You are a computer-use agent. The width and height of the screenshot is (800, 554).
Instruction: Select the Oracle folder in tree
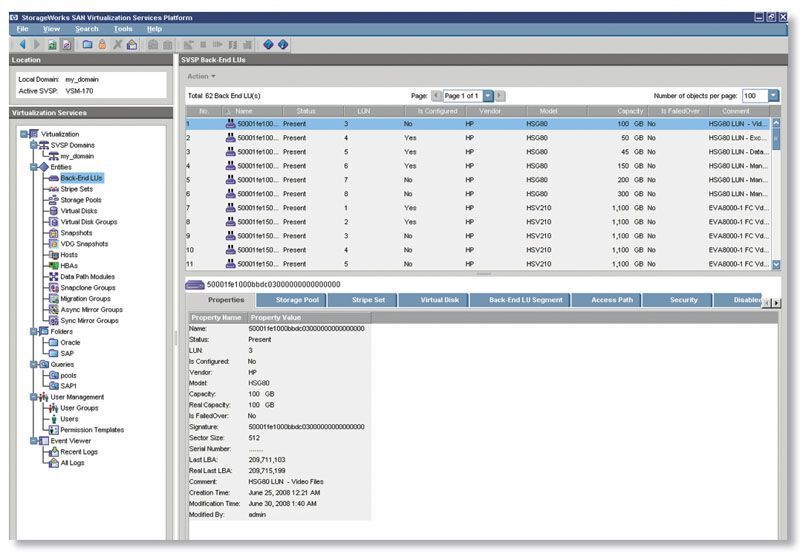[70, 342]
